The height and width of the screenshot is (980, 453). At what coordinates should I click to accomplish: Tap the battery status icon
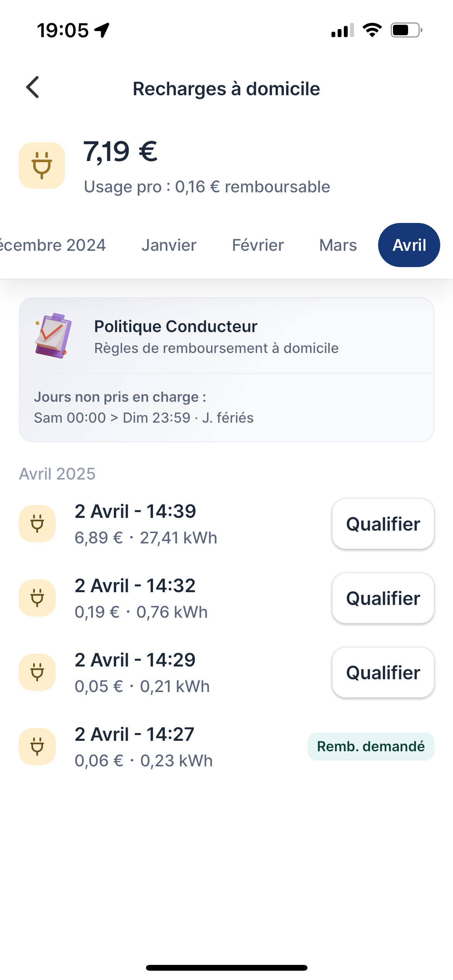point(406,30)
